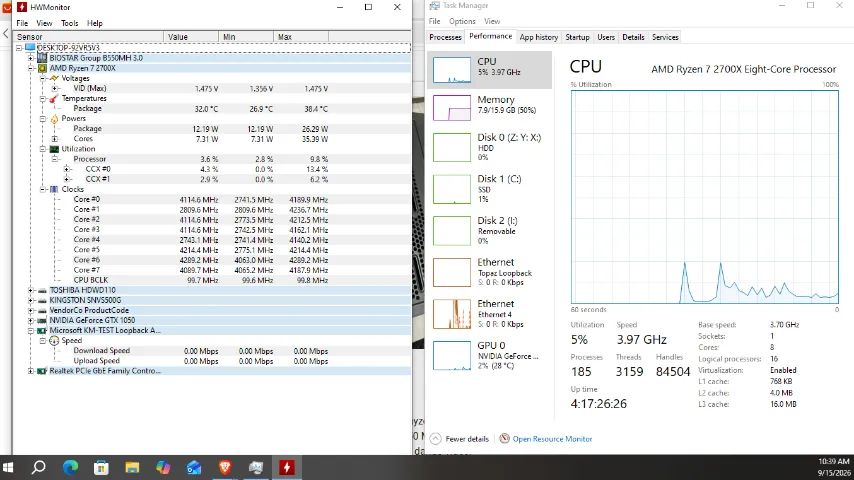The width and height of the screenshot is (854, 480).
Task: Open the Windows Start menu
Action: [8, 467]
